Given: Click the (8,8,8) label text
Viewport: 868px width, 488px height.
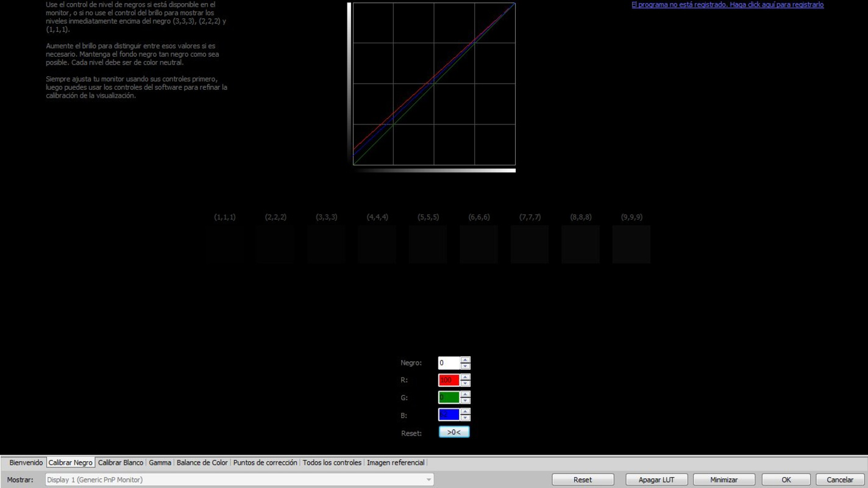Looking at the screenshot, I should (x=581, y=217).
